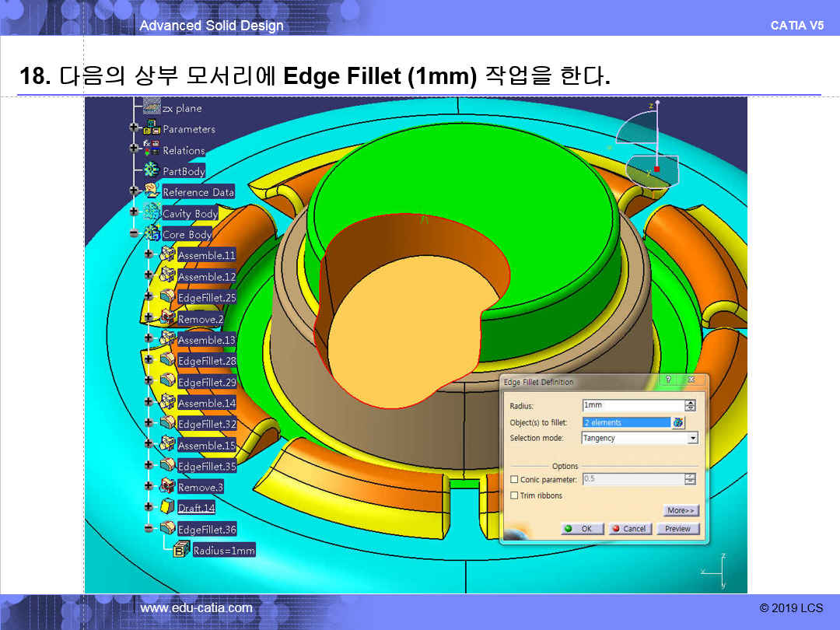Screen dimensions: 840x630
Task: Expand the Reference Data tree node
Action: [x=134, y=191]
